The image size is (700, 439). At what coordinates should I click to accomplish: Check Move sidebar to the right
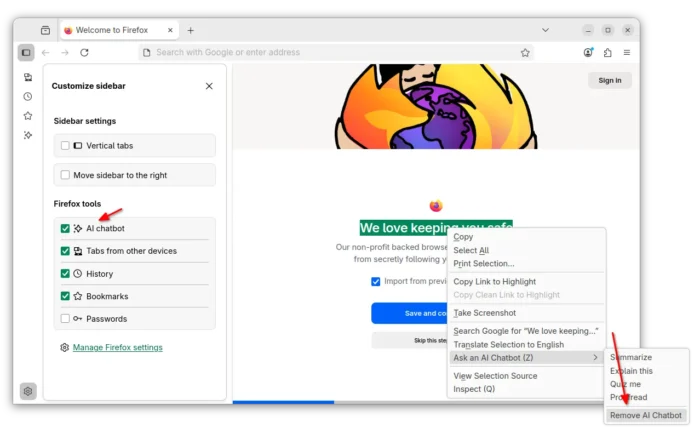pos(66,175)
